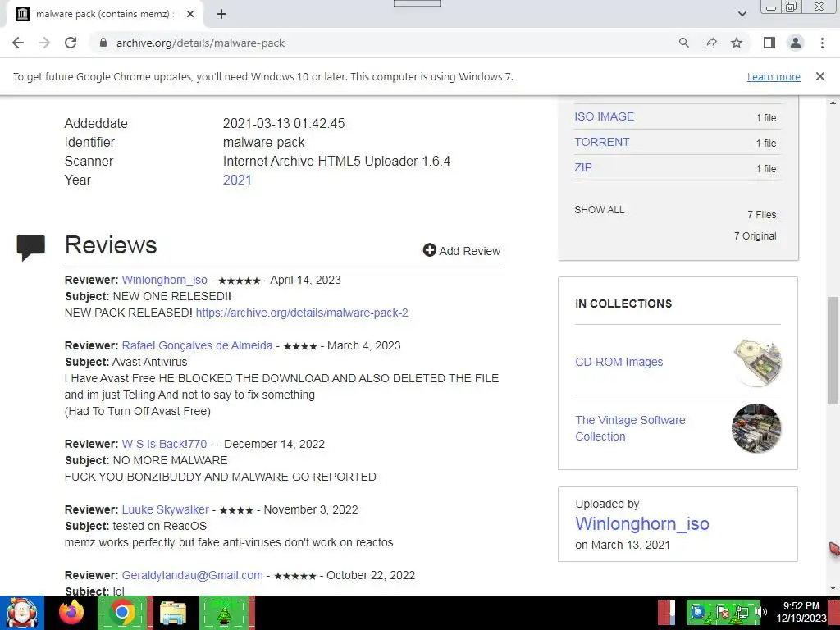Open reviewer W S Is Back!770 profile
840x630 pixels.
(164, 444)
